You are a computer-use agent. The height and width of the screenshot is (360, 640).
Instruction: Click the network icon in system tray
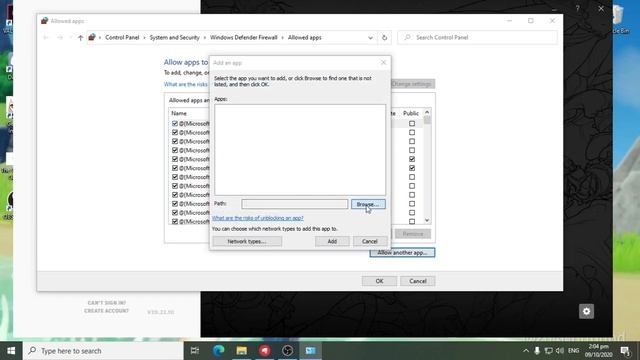pos(549,351)
